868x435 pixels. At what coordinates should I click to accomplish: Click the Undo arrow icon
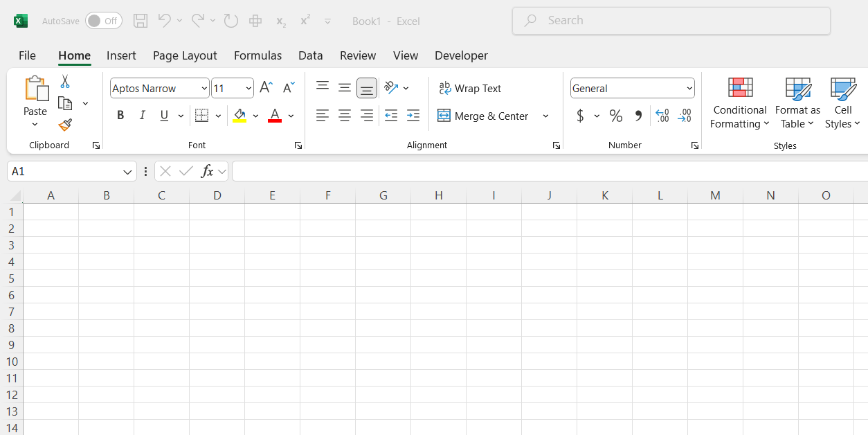(x=164, y=21)
